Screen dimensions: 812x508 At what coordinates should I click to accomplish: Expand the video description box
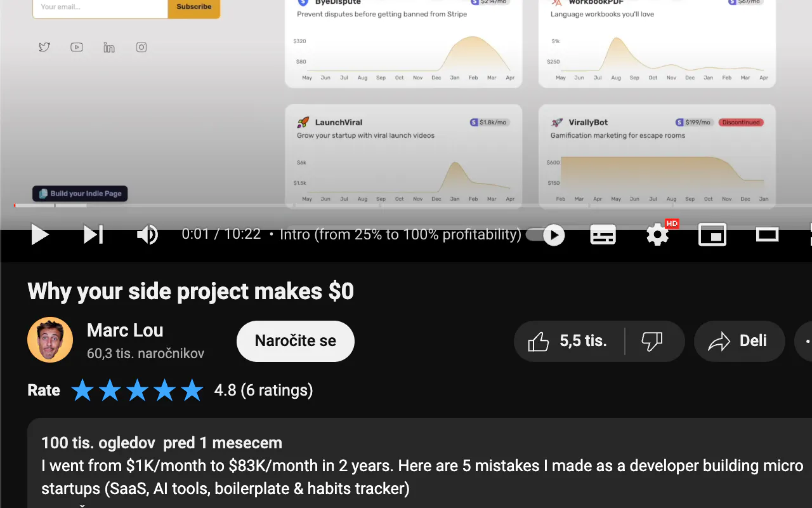[419, 463]
